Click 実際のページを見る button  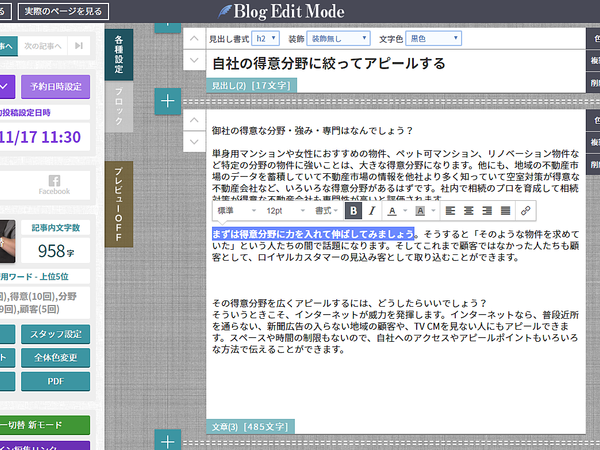click(x=63, y=11)
